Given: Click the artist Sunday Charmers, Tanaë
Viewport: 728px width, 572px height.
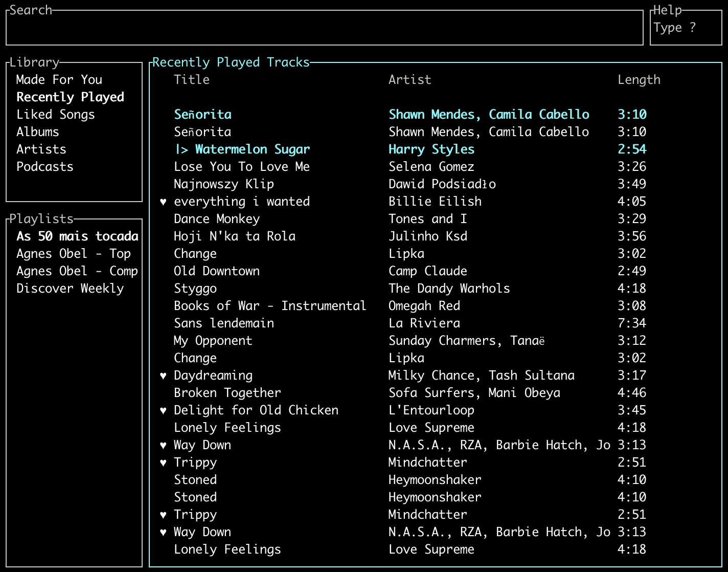Looking at the screenshot, I should coord(467,341).
